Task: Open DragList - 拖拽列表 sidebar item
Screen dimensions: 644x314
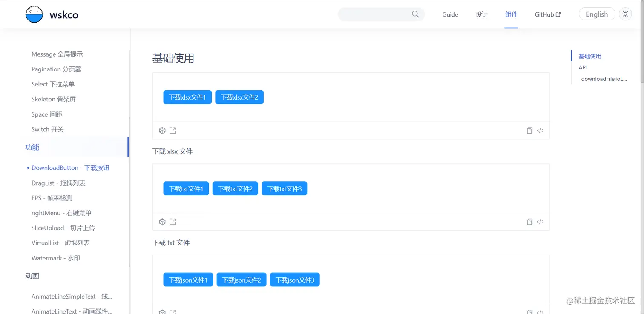Action: coord(58,183)
